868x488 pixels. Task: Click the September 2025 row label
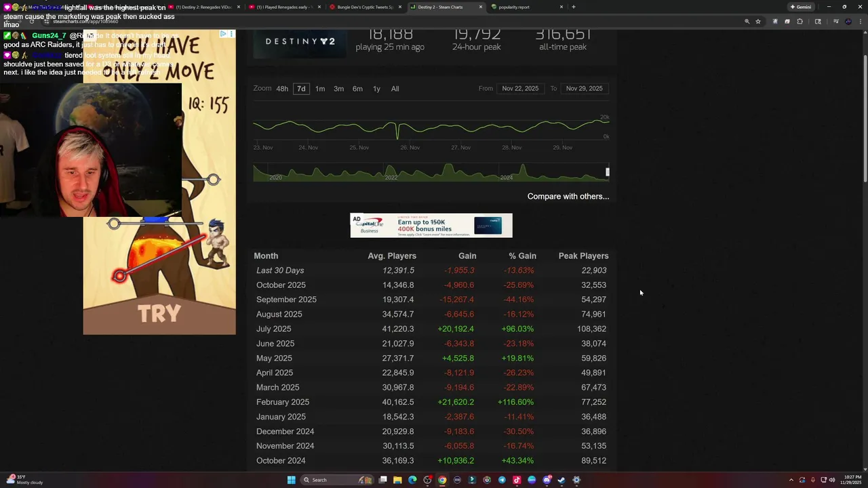pos(286,300)
